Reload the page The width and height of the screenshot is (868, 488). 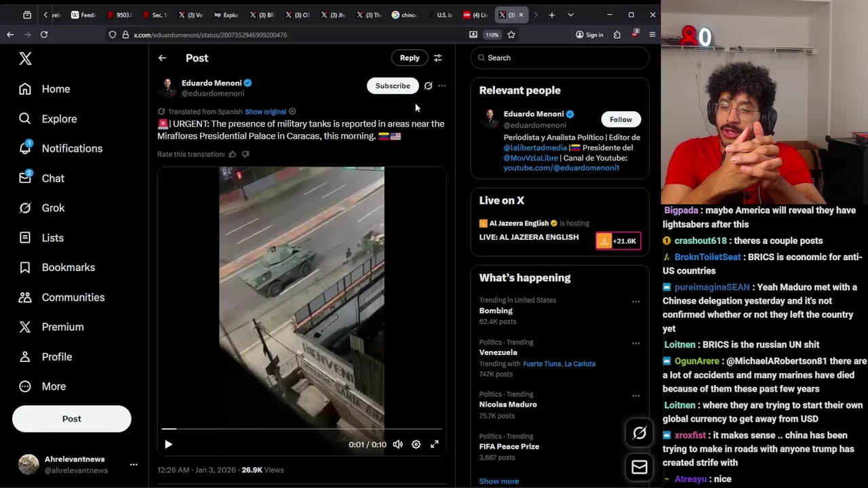44,35
